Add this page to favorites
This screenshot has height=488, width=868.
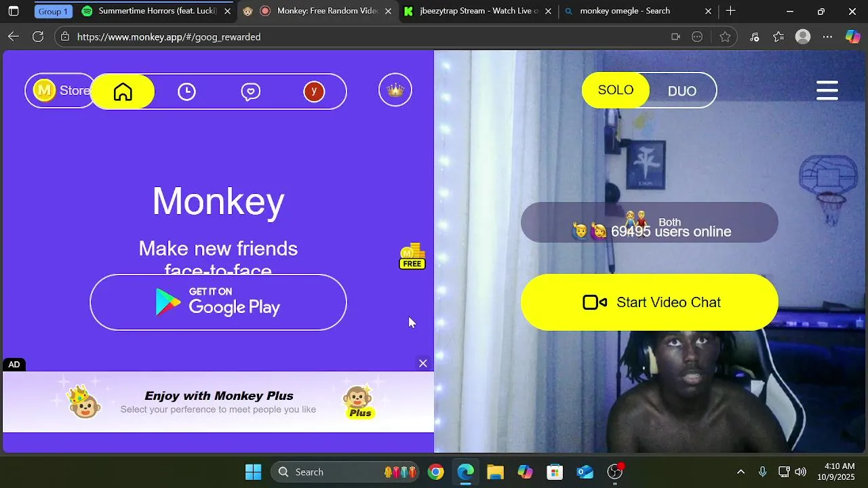[725, 37]
